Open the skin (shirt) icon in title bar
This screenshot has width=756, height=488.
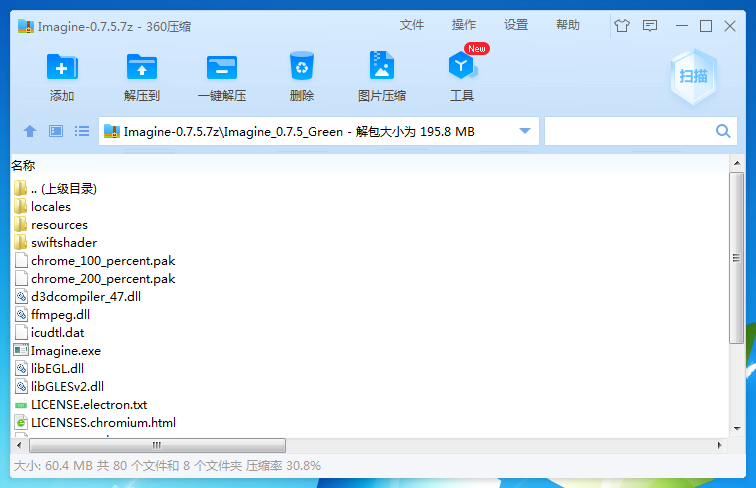coord(622,26)
